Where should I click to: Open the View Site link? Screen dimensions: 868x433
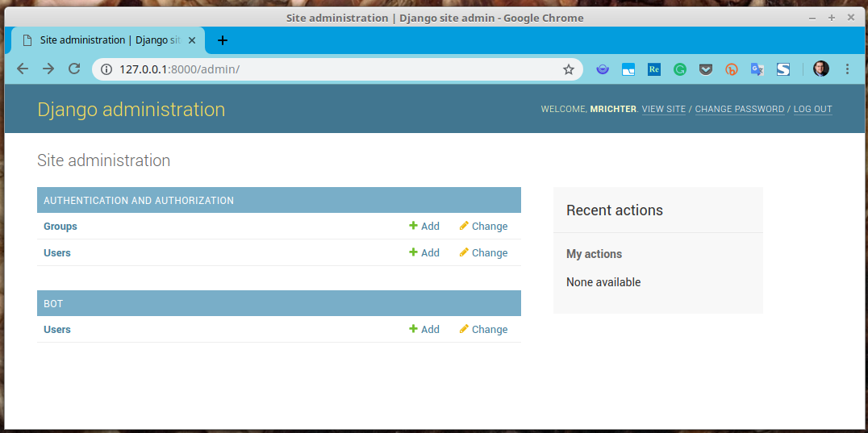[664, 109]
